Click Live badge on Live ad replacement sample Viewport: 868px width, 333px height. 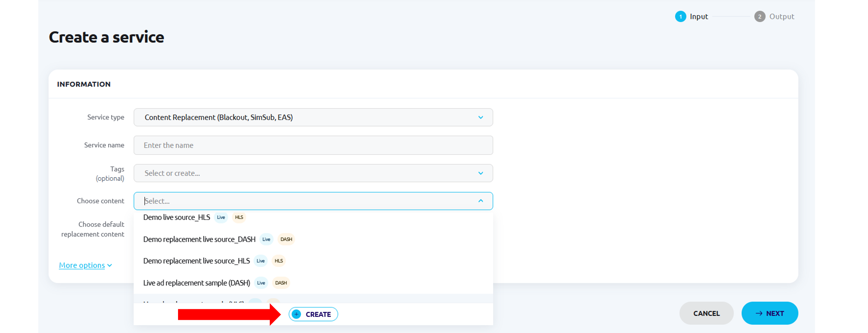click(261, 283)
